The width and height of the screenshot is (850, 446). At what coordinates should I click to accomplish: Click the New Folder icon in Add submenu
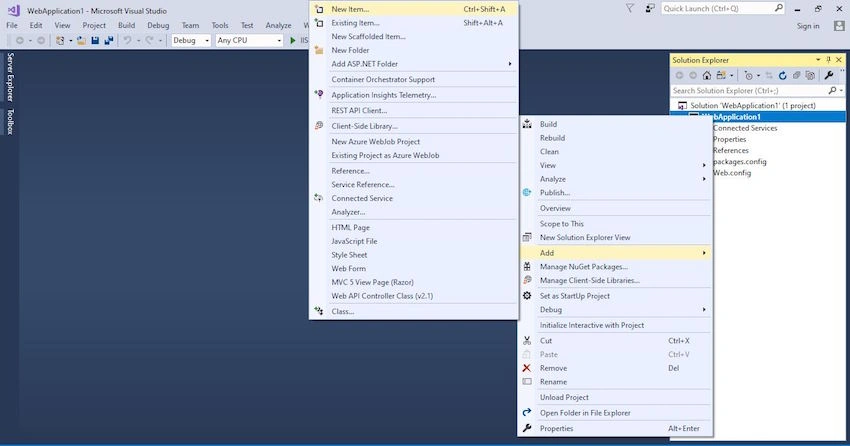coord(319,50)
